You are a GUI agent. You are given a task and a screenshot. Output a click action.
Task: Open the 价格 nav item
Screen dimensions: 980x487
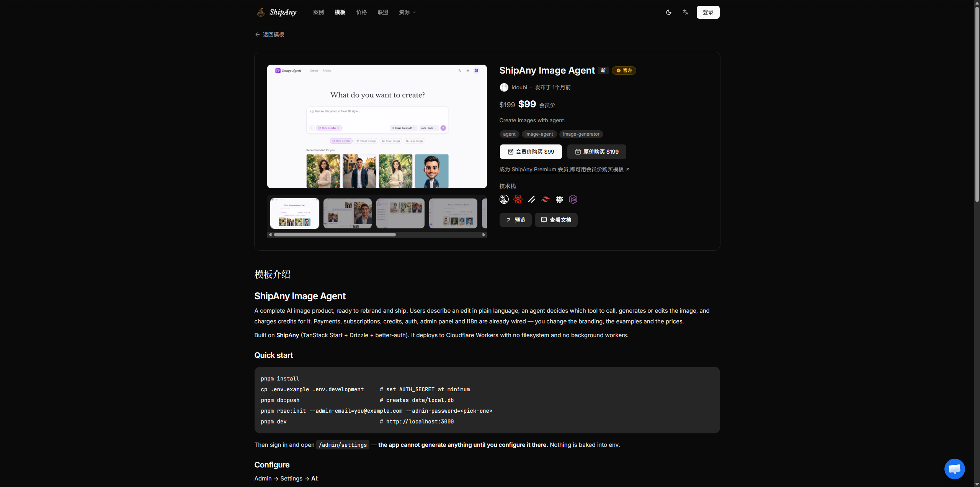361,12
